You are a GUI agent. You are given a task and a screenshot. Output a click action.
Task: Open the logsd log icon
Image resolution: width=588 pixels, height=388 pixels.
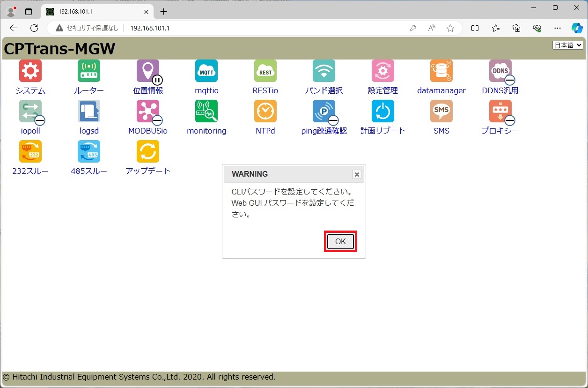(89, 112)
